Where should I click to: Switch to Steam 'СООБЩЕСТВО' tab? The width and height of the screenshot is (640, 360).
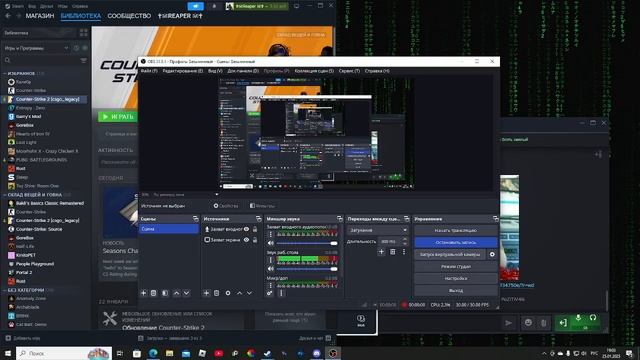click(x=129, y=16)
